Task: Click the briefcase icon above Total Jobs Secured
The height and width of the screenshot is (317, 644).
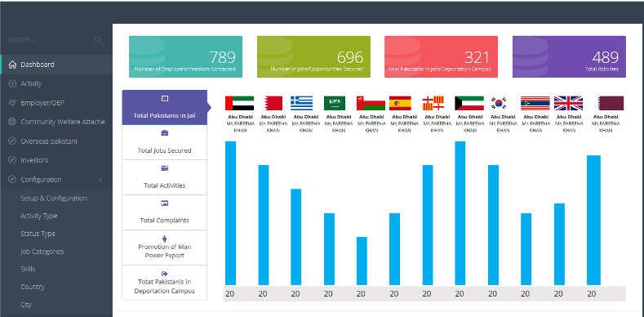Action: click(x=164, y=133)
